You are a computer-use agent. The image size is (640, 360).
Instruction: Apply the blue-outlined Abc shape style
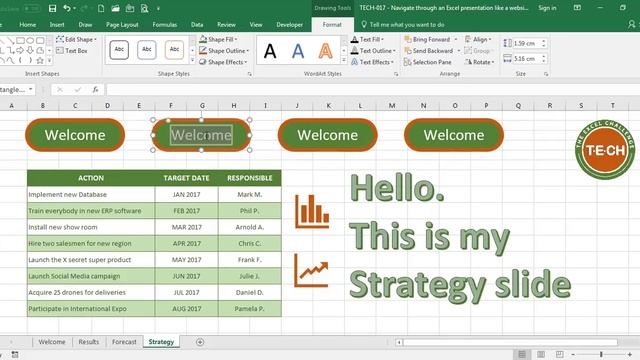(x=147, y=50)
